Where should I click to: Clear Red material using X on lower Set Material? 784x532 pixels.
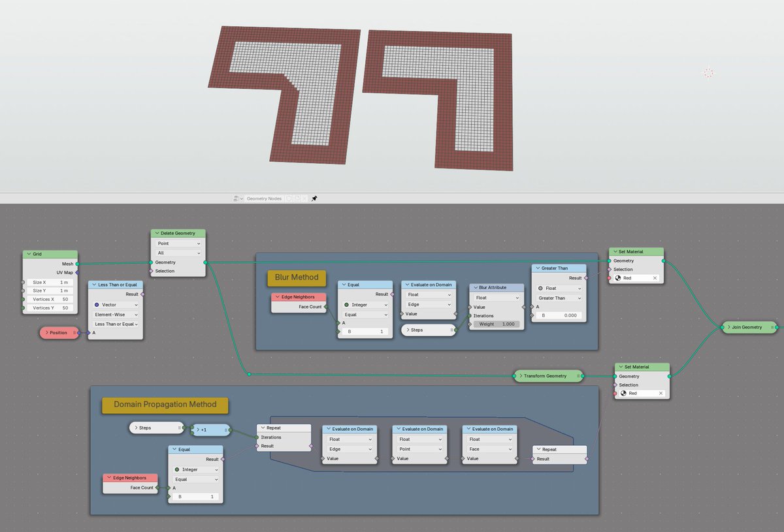tap(661, 394)
